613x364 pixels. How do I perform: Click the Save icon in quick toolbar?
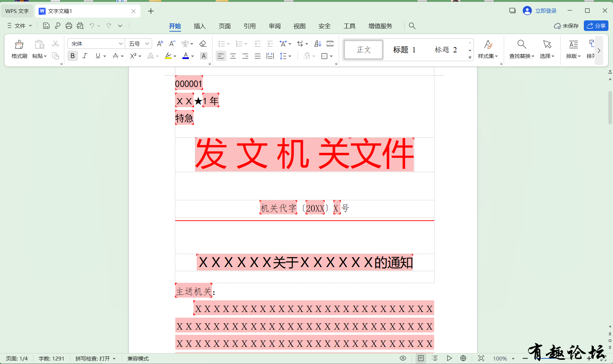[x=46, y=26]
